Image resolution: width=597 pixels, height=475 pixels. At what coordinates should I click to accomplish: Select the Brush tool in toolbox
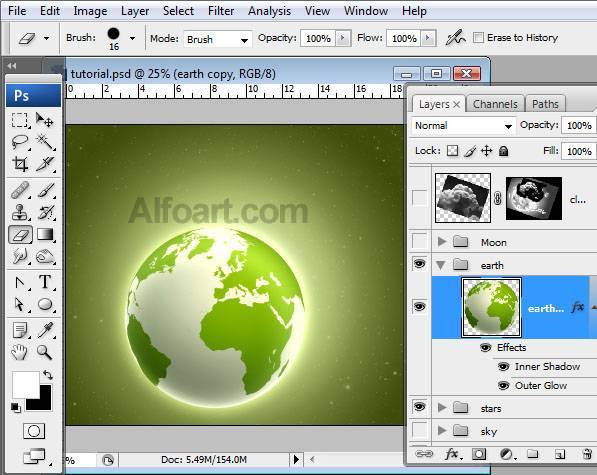45,190
